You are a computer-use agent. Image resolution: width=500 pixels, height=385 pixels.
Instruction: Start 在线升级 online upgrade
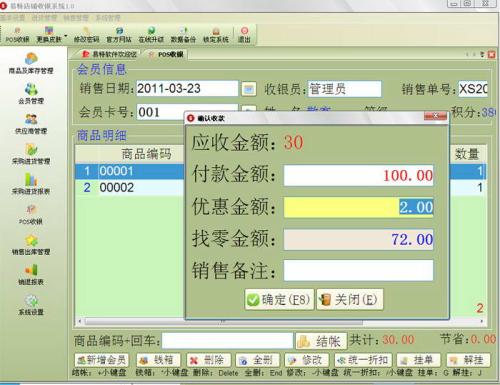[x=151, y=35]
